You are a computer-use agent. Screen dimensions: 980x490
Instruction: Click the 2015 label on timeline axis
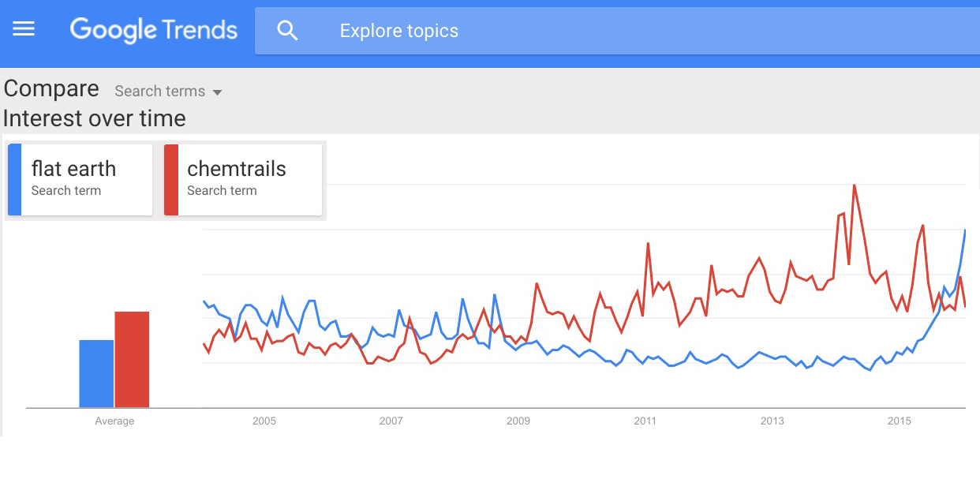point(900,421)
